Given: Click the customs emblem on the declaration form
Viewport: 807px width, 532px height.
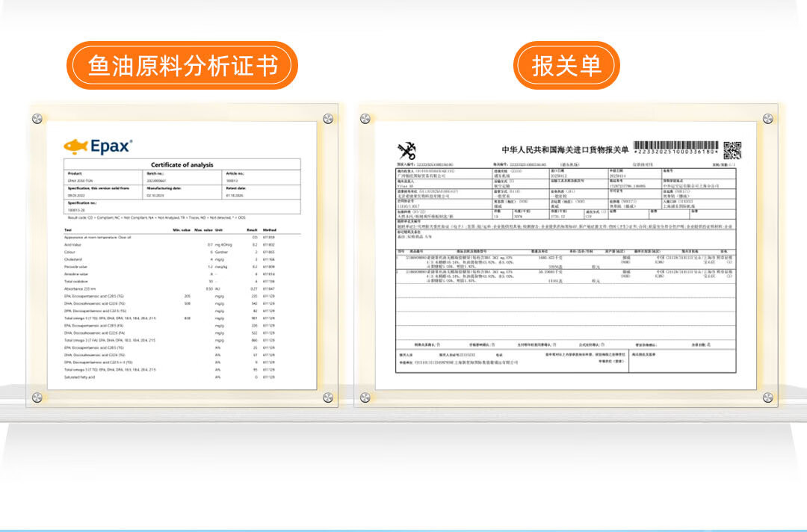Looking at the screenshot, I should pyautogui.click(x=406, y=149).
